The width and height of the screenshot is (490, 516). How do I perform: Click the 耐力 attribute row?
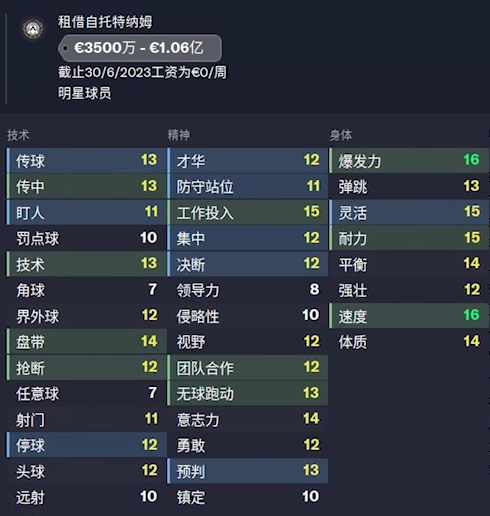click(409, 238)
